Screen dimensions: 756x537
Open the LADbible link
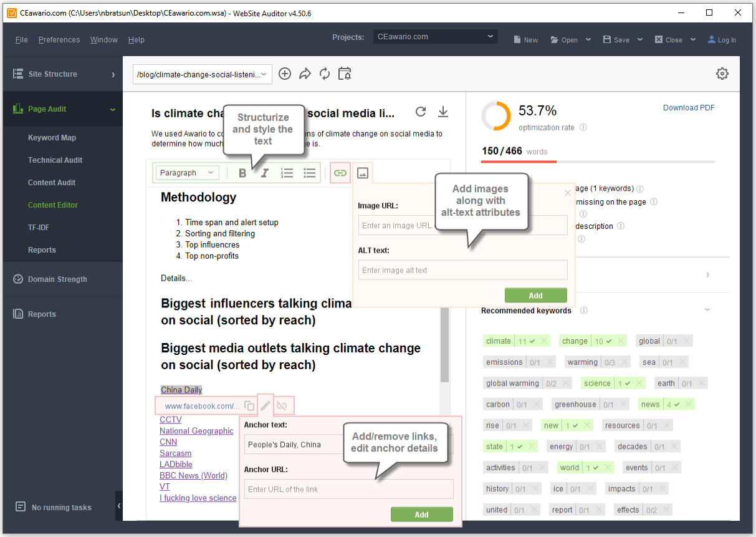tap(176, 465)
